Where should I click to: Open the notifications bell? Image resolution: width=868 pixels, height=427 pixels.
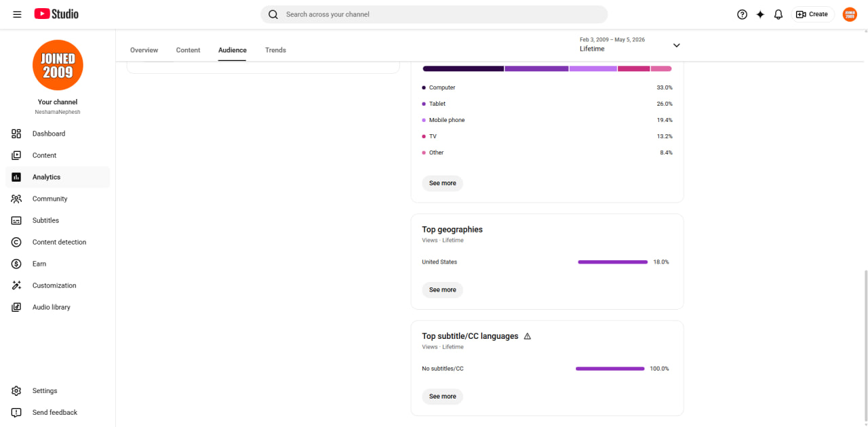pyautogui.click(x=778, y=14)
